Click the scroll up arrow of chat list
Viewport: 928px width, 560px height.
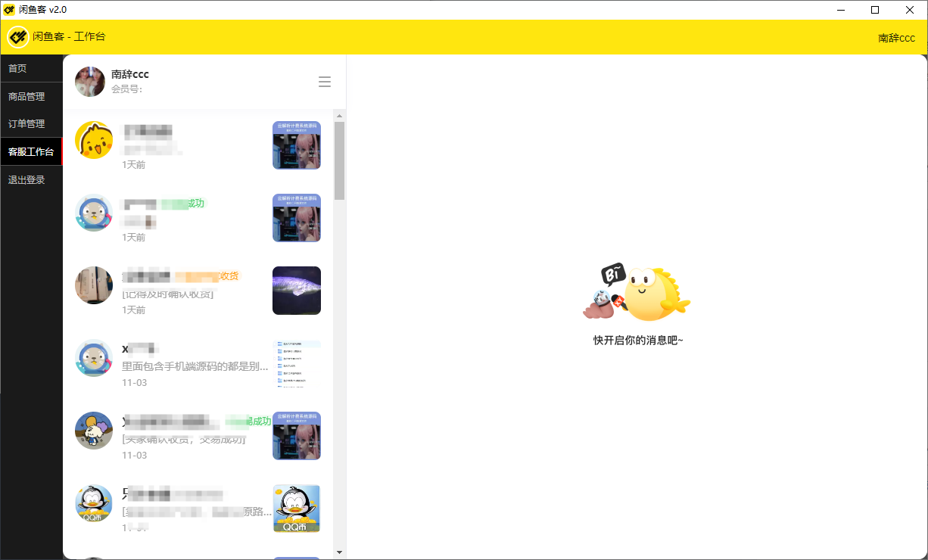pyautogui.click(x=340, y=116)
